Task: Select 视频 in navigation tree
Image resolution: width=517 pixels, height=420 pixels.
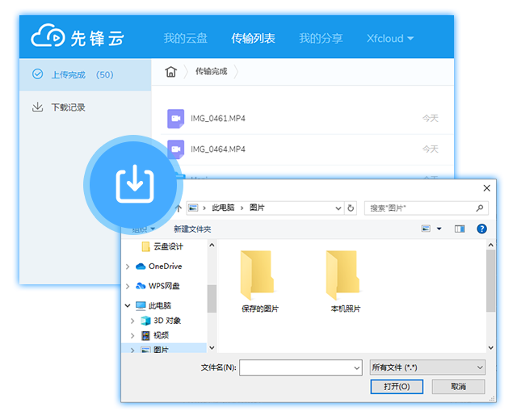Action: (155, 336)
